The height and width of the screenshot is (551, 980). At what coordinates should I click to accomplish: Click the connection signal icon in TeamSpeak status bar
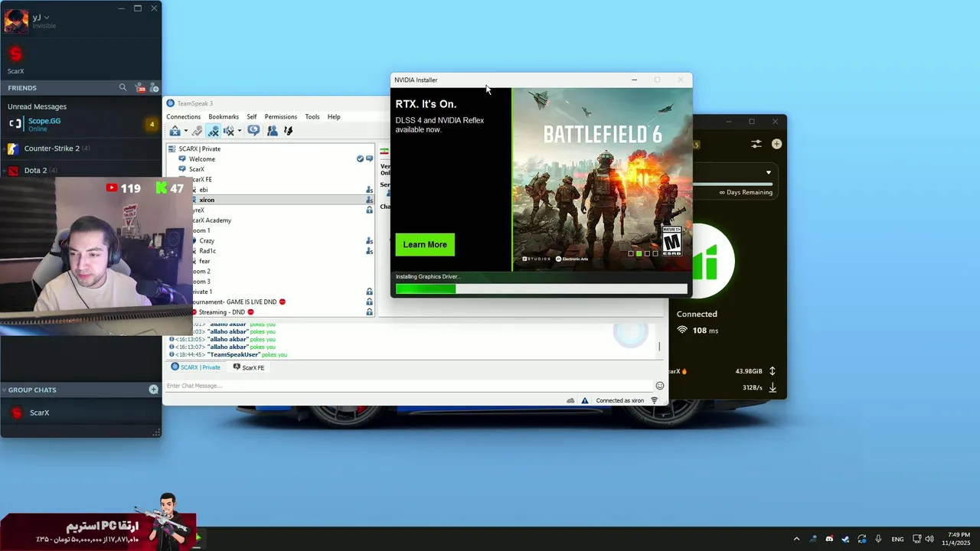coord(655,400)
